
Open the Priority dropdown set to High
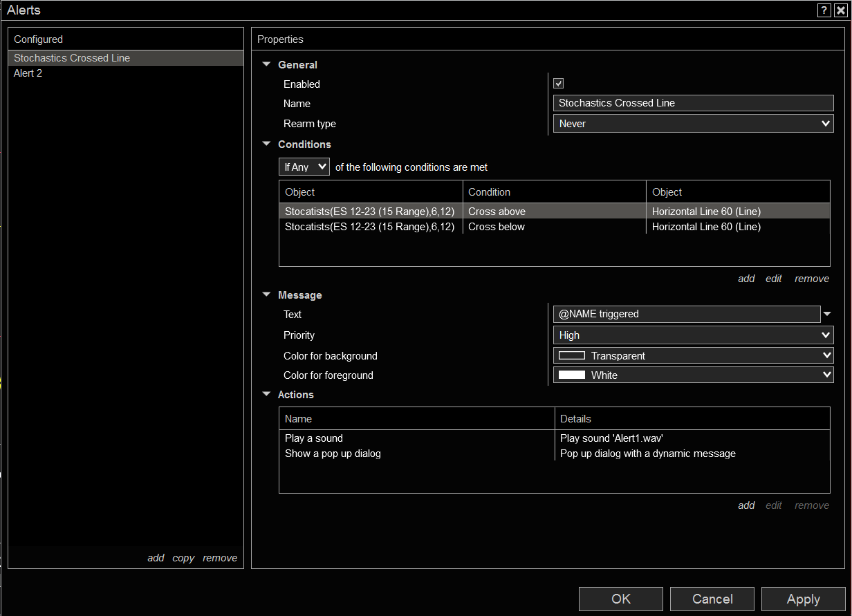click(694, 335)
